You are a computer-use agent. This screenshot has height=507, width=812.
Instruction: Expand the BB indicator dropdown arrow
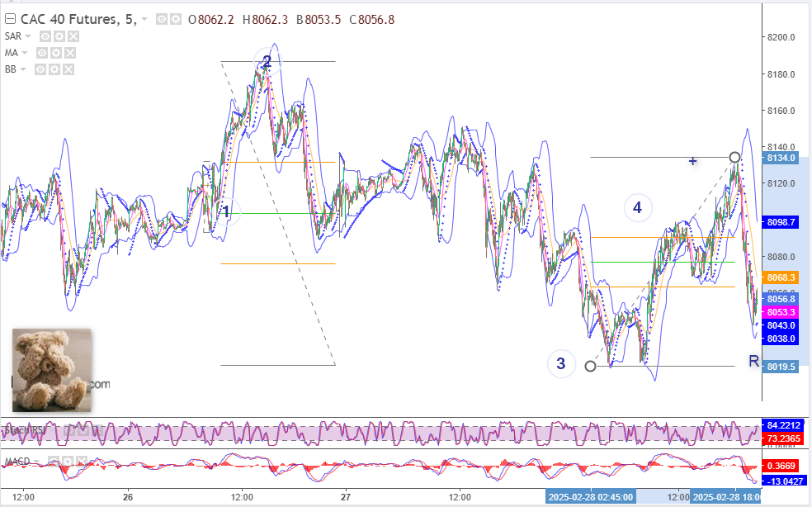tap(23, 69)
